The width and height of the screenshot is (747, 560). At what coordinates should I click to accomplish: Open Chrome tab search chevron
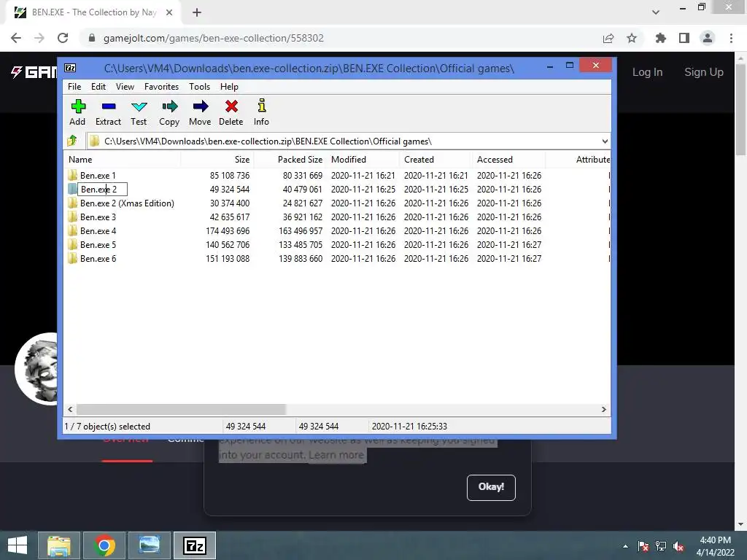(656, 12)
